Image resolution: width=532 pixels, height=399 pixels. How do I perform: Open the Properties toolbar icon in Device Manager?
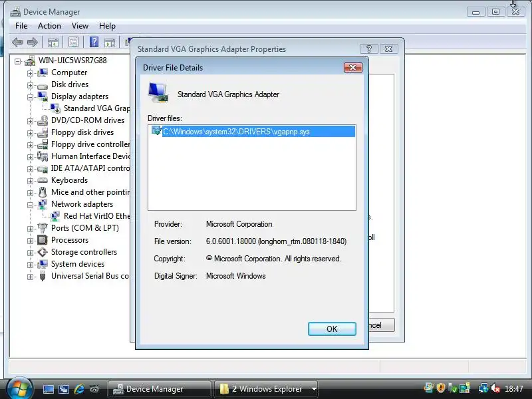pos(73,43)
